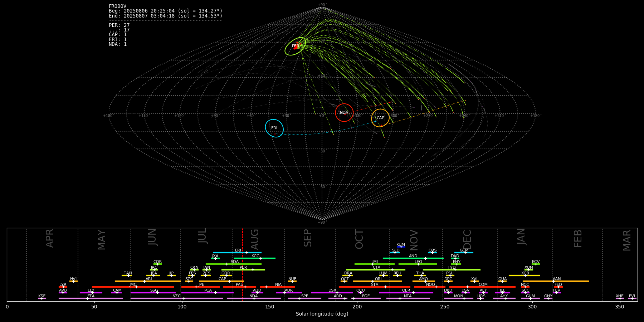
Task: Click the MAR month label in timeline
Action: 627,240
